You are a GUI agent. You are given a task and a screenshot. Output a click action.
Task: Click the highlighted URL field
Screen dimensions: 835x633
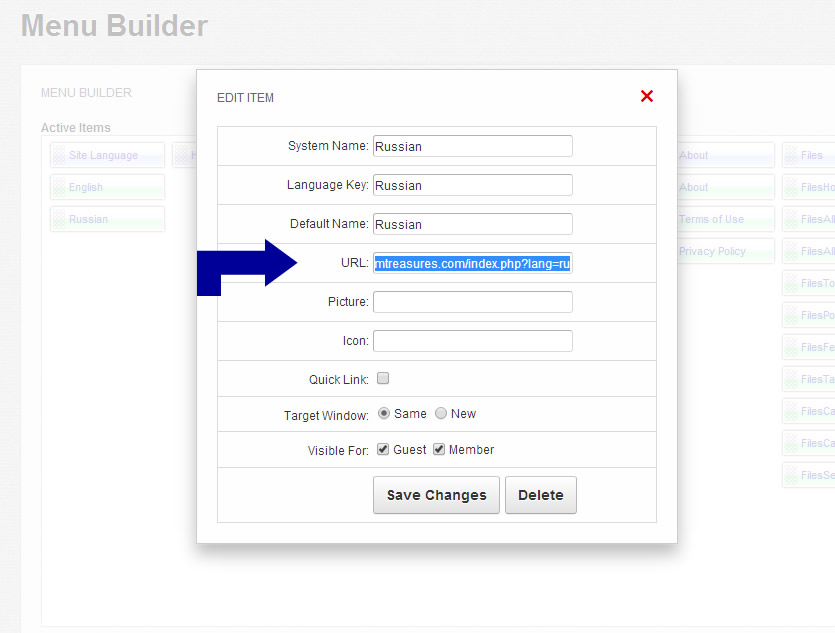[472, 263]
